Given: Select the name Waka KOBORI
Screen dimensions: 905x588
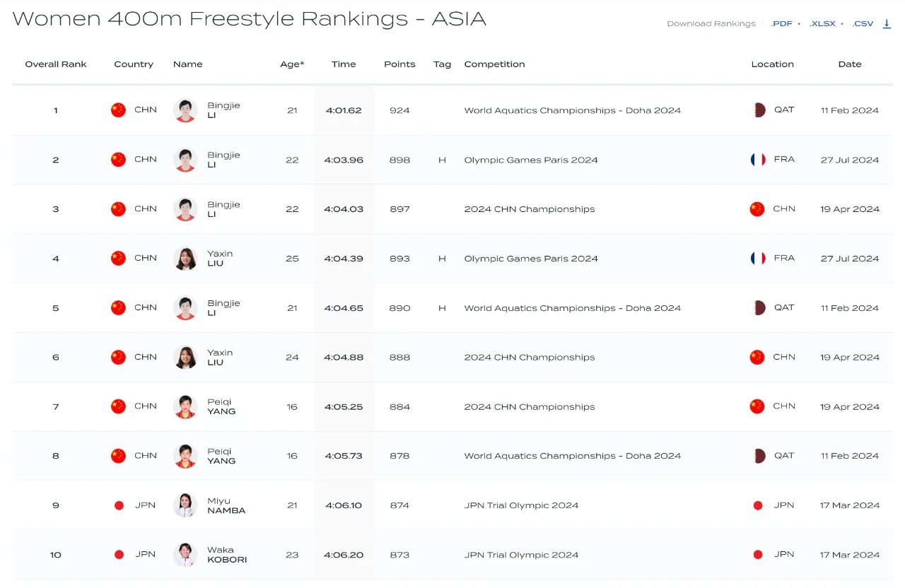Looking at the screenshot, I should pos(227,555).
